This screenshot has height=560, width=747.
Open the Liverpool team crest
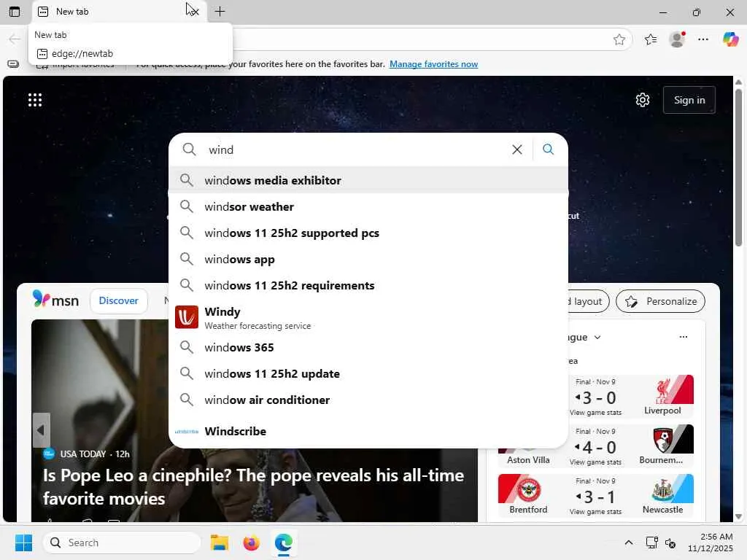(662, 391)
